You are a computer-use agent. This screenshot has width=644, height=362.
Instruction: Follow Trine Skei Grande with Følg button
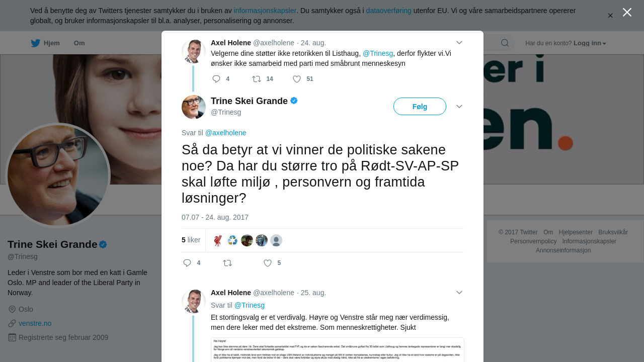(420, 107)
